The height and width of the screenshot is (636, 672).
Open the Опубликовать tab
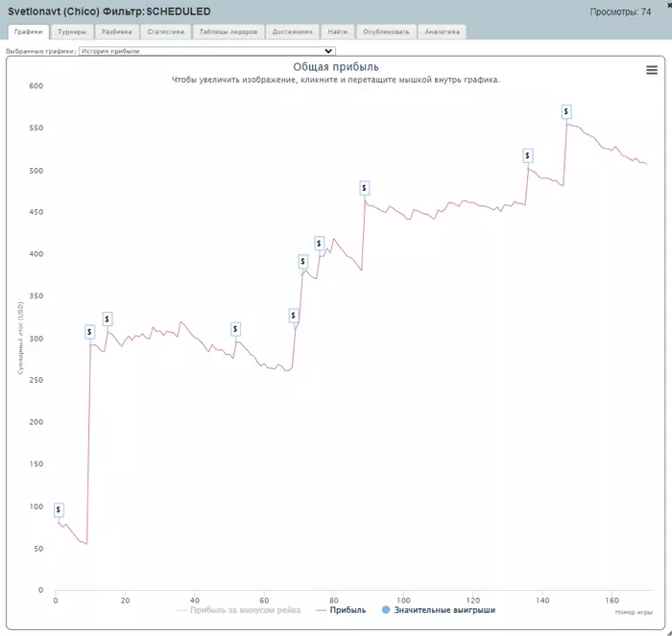[386, 32]
